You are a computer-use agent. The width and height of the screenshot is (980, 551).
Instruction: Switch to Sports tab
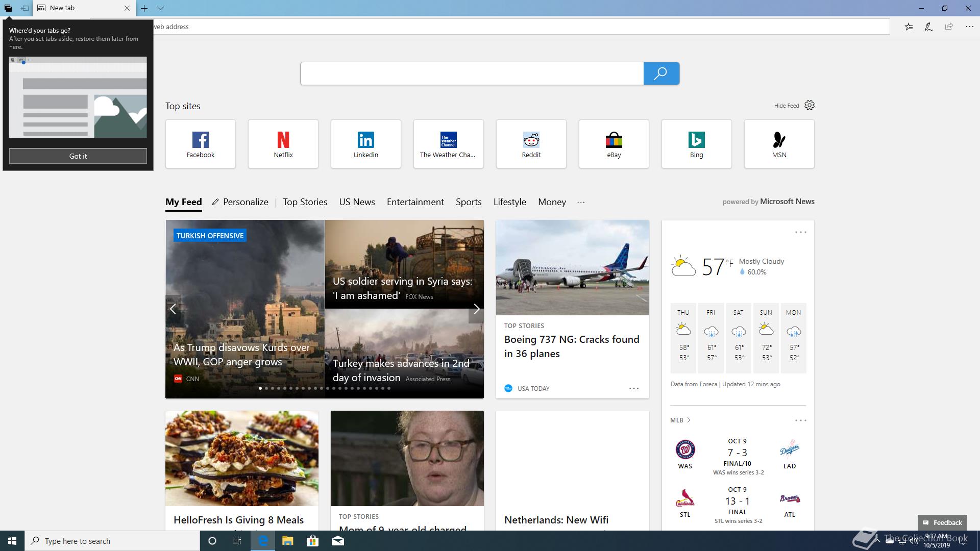[469, 202]
